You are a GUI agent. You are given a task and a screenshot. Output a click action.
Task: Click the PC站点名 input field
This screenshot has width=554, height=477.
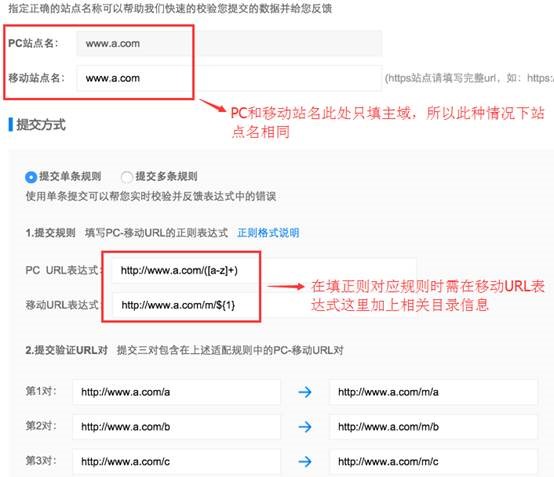point(229,43)
